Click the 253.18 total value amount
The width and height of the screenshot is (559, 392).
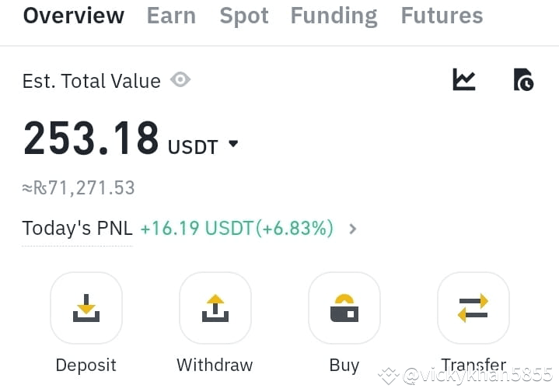91,138
